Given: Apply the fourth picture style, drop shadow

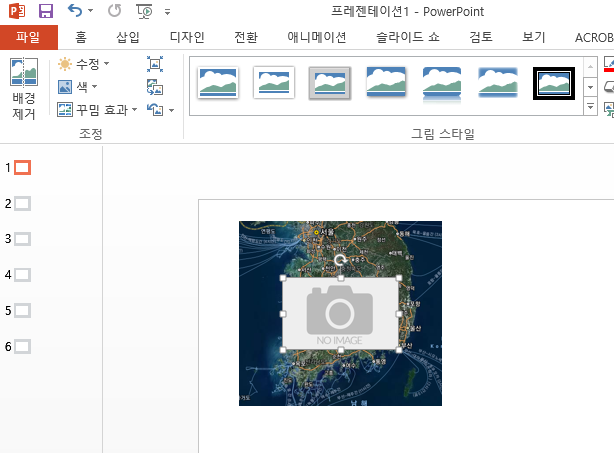Looking at the screenshot, I should [386, 81].
